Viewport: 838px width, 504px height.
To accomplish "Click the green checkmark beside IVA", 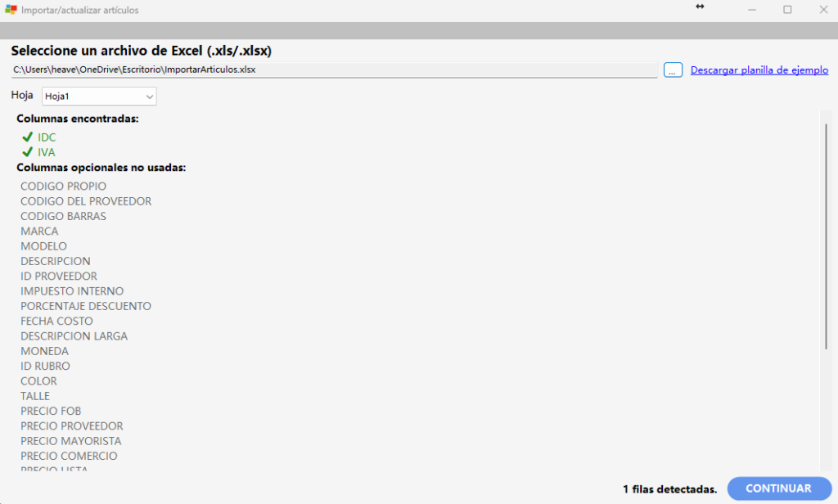I will [x=28, y=152].
